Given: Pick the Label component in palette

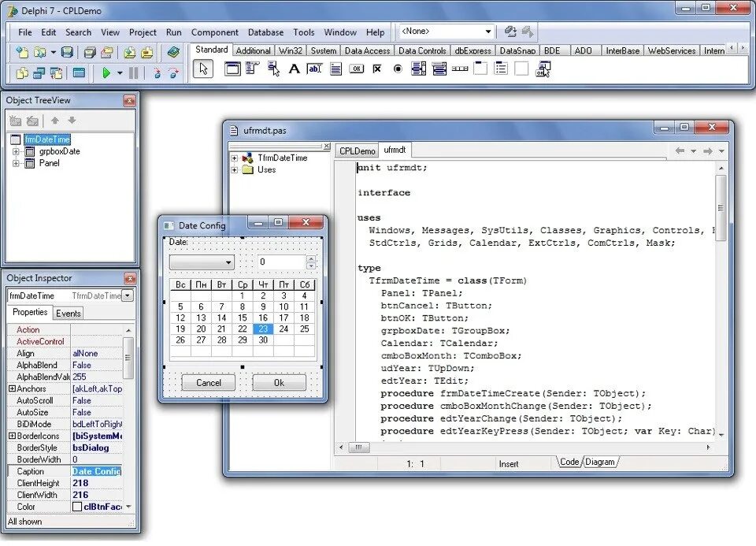Looking at the screenshot, I should 294,69.
